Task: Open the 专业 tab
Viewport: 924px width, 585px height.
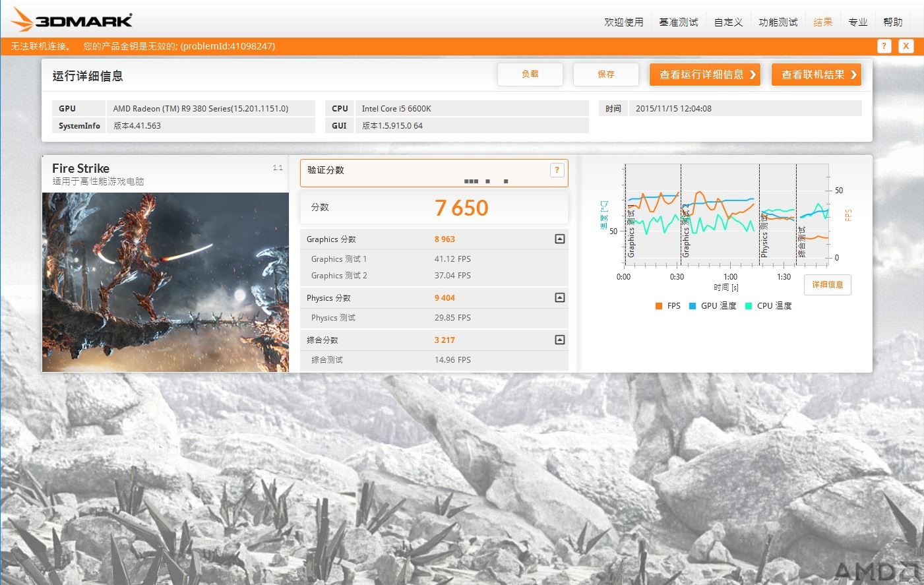Action: click(857, 22)
